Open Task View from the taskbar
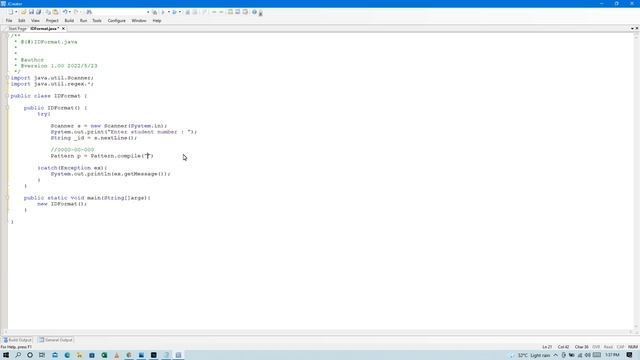 coord(42,355)
